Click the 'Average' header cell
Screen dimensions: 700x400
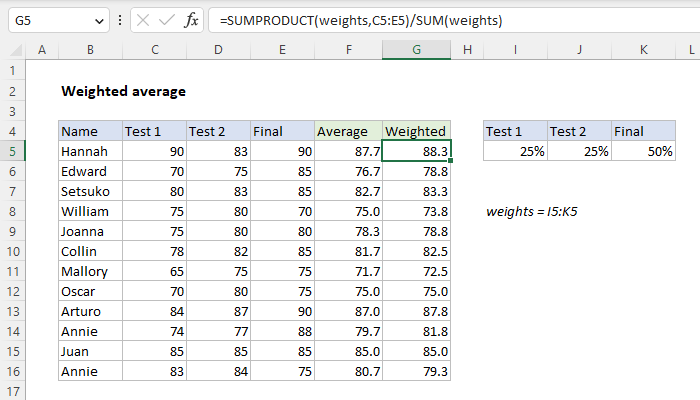(348, 131)
